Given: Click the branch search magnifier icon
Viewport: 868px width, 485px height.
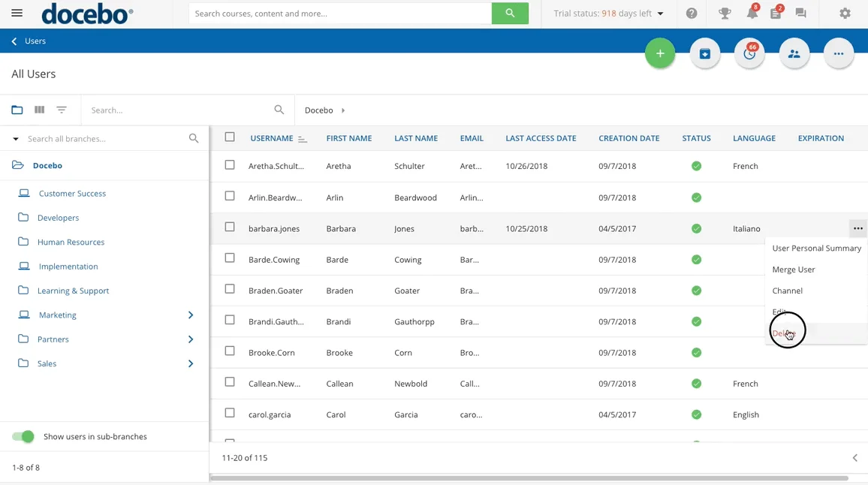Looking at the screenshot, I should (x=194, y=138).
